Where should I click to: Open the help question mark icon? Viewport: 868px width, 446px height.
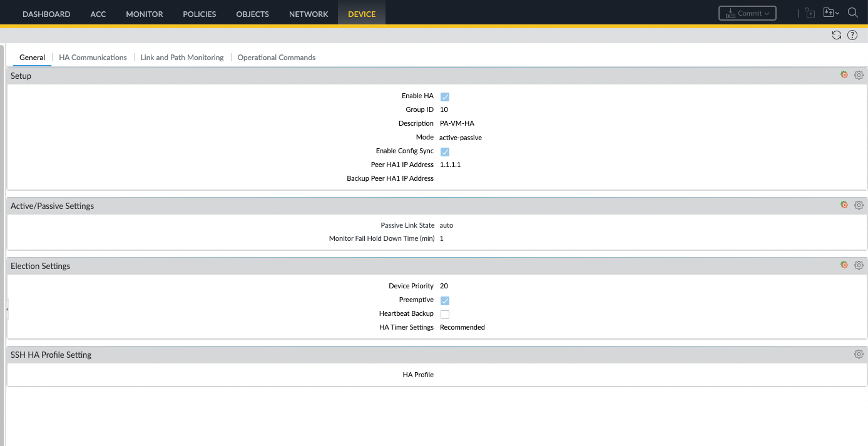click(x=852, y=35)
